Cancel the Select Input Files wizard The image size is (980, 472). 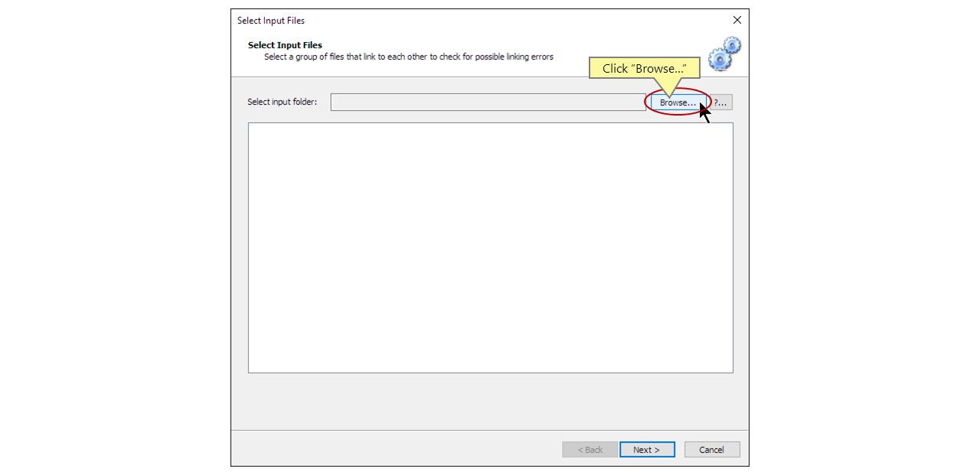click(712, 449)
